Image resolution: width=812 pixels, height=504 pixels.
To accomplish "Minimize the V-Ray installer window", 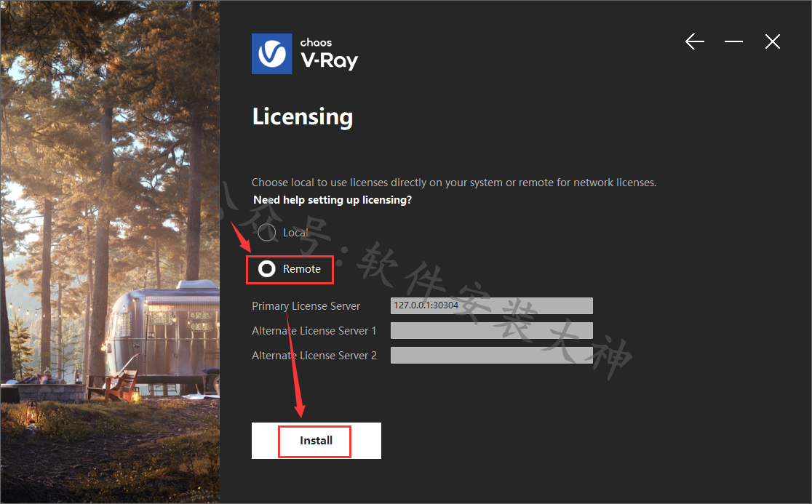I will pyautogui.click(x=733, y=41).
